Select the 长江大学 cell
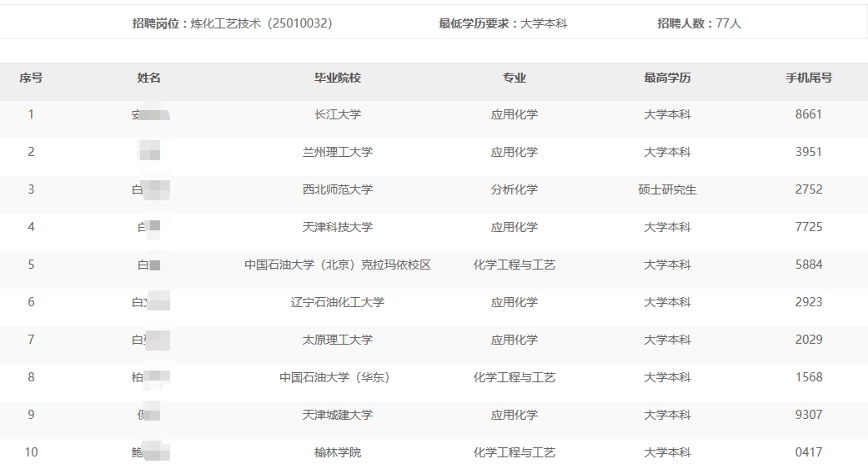 337,114
